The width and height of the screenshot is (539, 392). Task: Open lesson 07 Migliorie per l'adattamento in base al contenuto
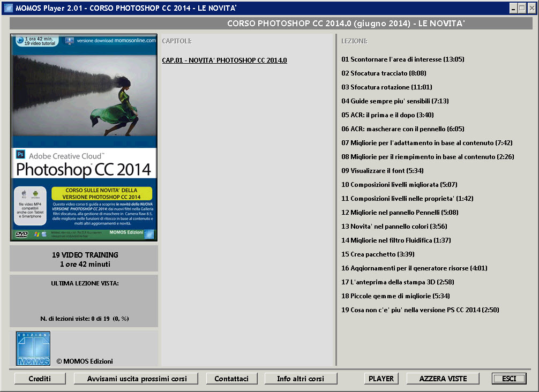coord(427,143)
